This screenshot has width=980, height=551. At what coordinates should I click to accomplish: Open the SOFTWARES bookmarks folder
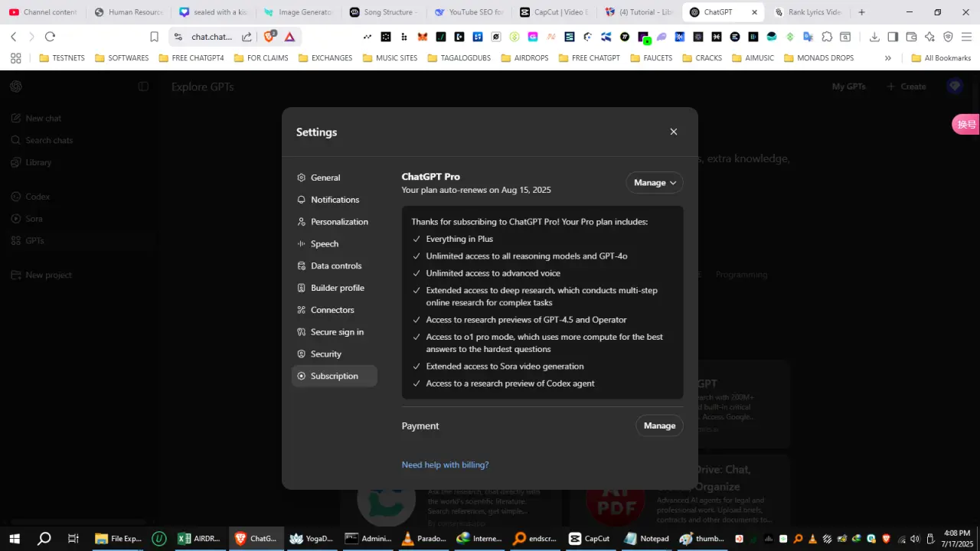click(122, 58)
